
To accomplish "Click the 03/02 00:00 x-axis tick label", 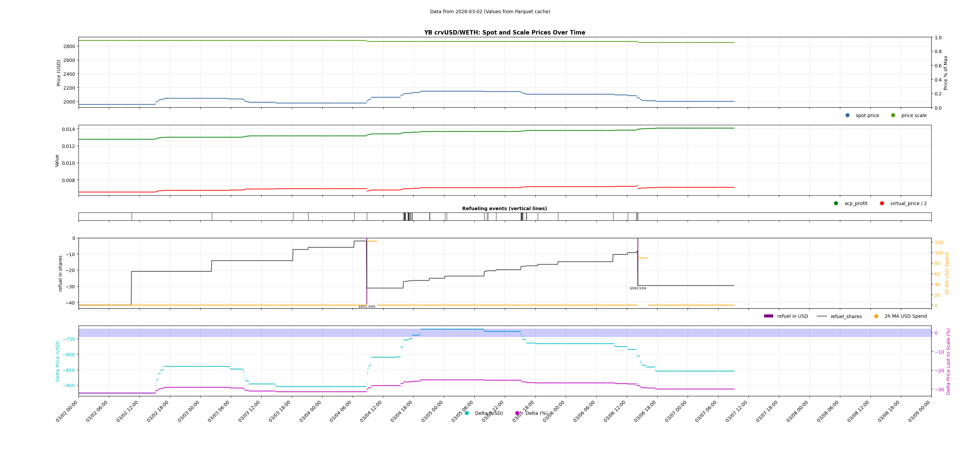I will click(67, 412).
